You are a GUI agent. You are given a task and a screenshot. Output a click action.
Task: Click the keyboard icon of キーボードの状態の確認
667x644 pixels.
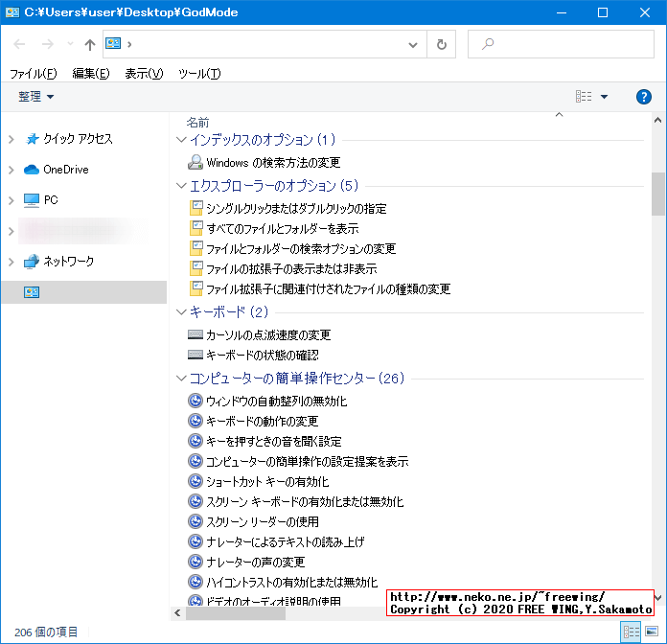[x=195, y=355]
